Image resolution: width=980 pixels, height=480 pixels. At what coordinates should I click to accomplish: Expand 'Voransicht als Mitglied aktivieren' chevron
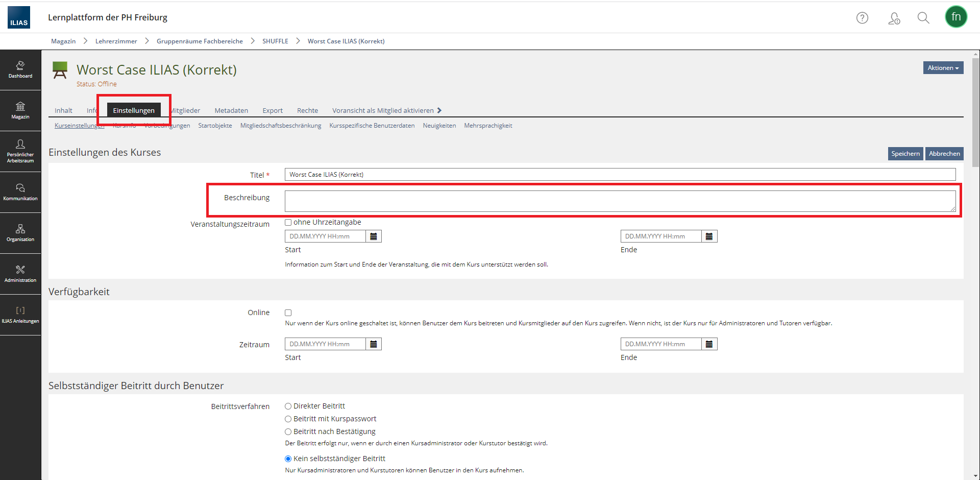[439, 111]
